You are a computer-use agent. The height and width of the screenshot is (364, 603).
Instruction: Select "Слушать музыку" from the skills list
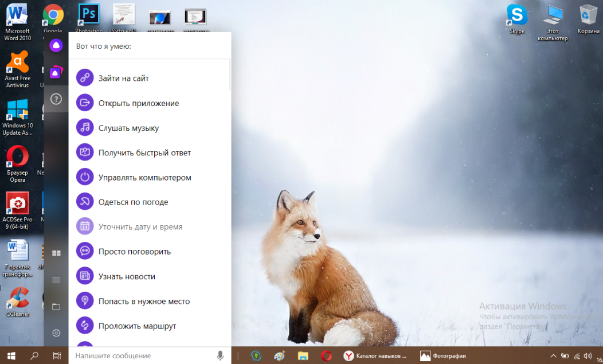pyautogui.click(x=128, y=128)
